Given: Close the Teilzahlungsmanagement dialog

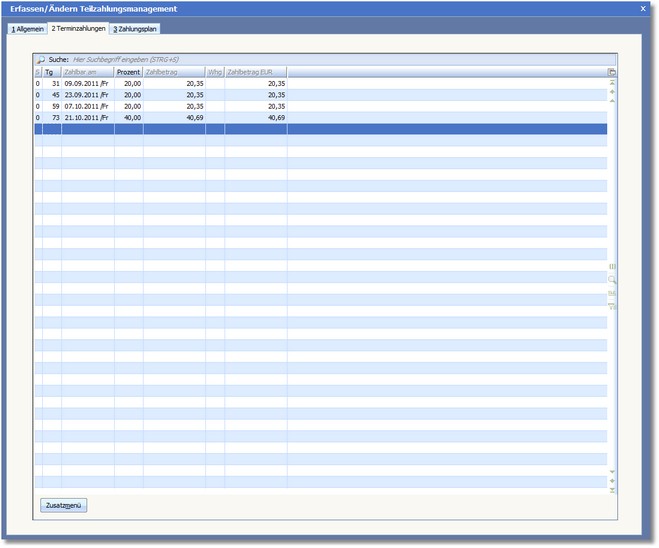Looking at the screenshot, I should point(642,8).
